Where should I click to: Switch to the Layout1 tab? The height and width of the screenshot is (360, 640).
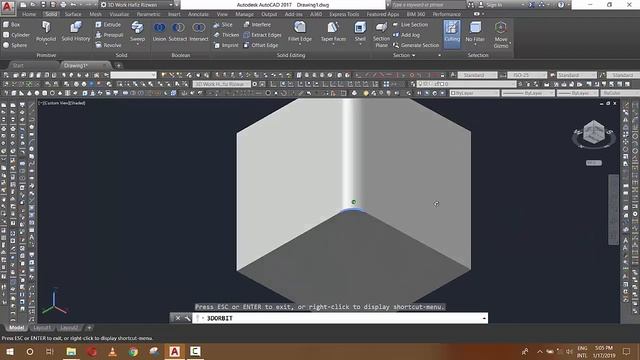click(42, 328)
